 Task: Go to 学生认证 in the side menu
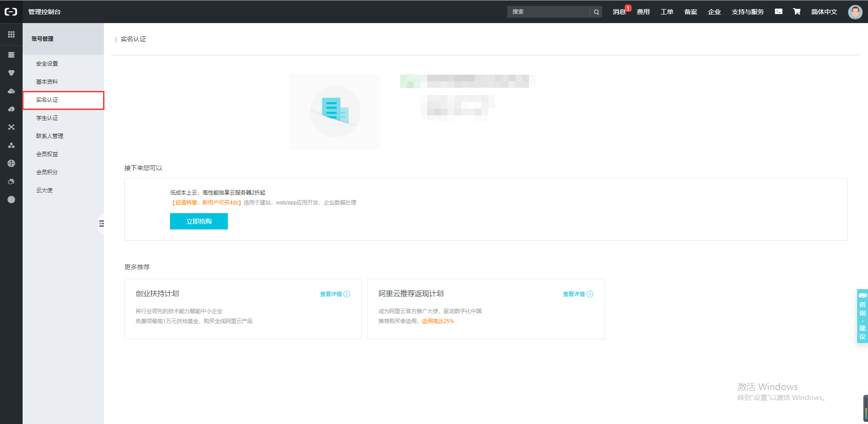47,118
